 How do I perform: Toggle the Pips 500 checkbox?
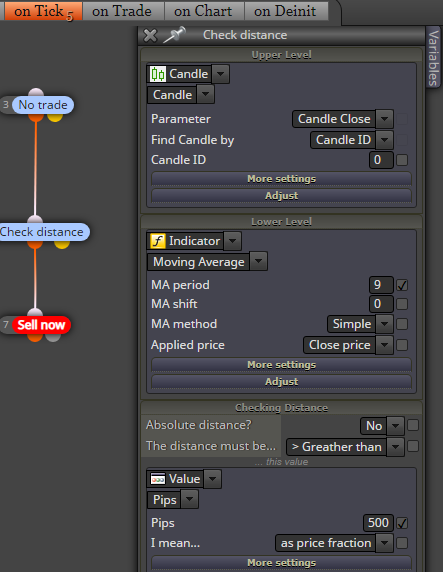402,523
